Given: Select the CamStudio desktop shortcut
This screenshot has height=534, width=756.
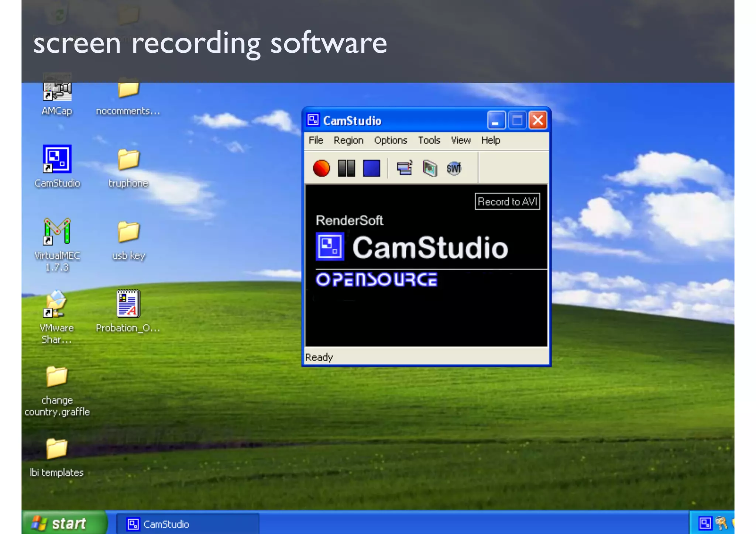Looking at the screenshot, I should coord(57,166).
